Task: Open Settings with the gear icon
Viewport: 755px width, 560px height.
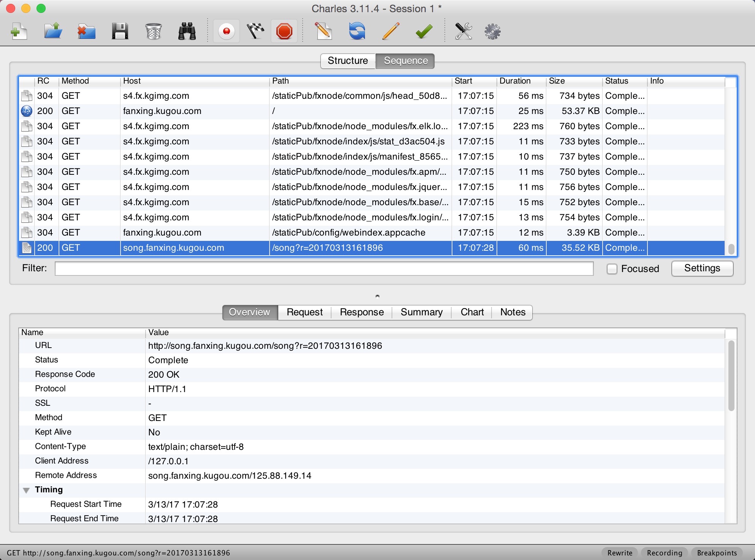Action: click(x=492, y=32)
